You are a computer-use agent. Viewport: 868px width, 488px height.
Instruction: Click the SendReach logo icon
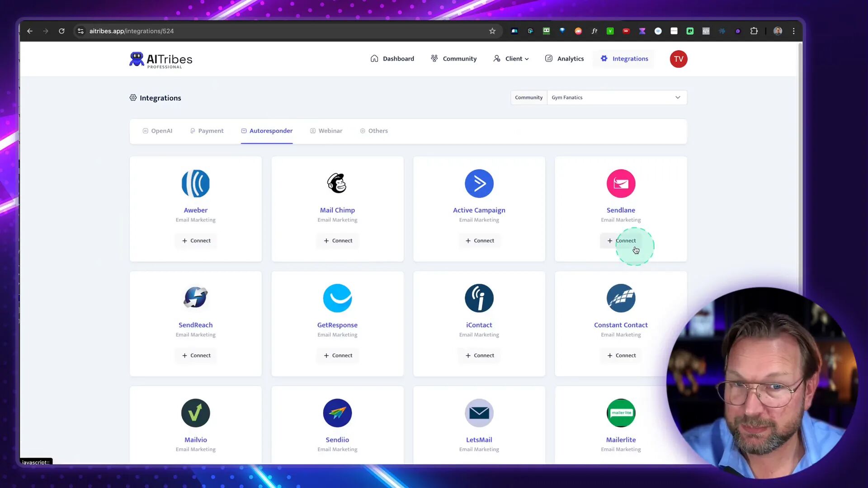[195, 298]
